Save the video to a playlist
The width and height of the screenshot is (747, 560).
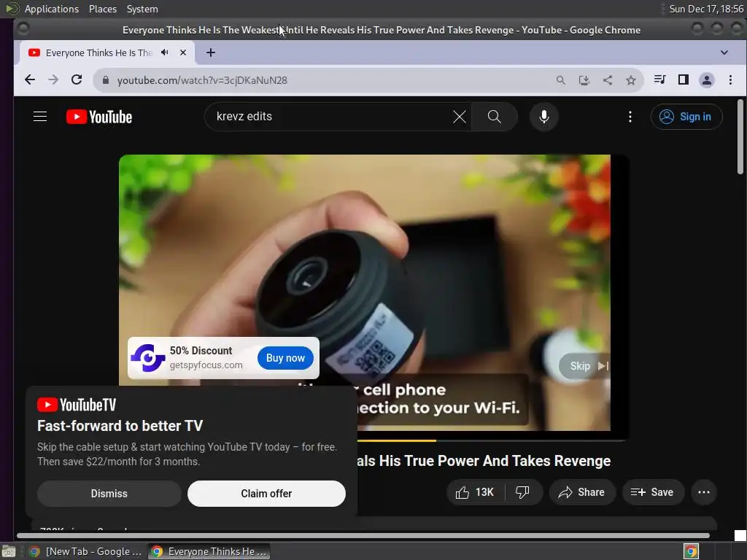coord(653,492)
